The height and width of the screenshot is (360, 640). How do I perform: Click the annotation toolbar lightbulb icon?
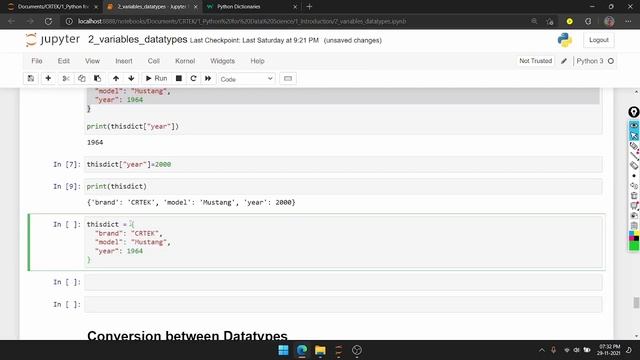point(633,112)
